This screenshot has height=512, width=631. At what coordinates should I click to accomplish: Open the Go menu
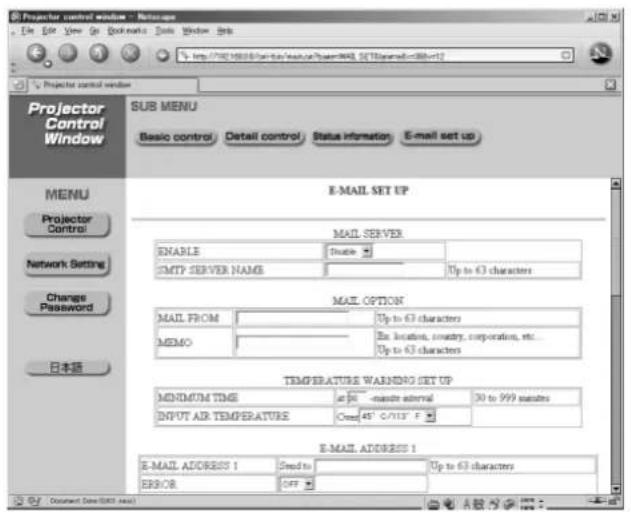tap(94, 31)
